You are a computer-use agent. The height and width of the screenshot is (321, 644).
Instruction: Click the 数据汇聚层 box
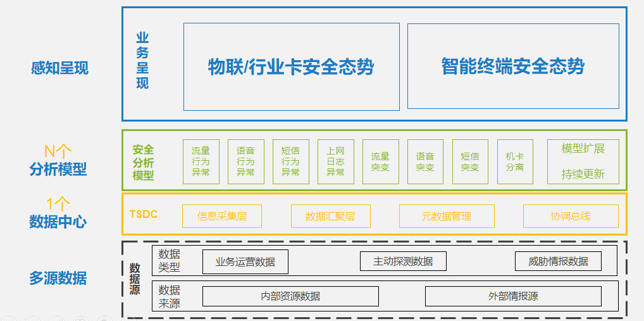(330, 216)
